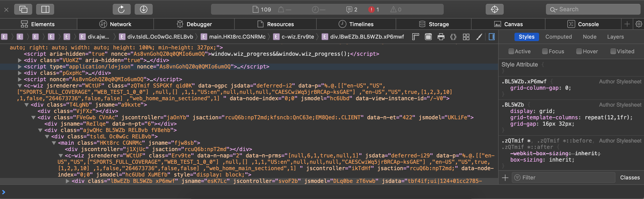644x199 pixels.
Task: Expand the div class VUoKZ node
Action: point(20,60)
